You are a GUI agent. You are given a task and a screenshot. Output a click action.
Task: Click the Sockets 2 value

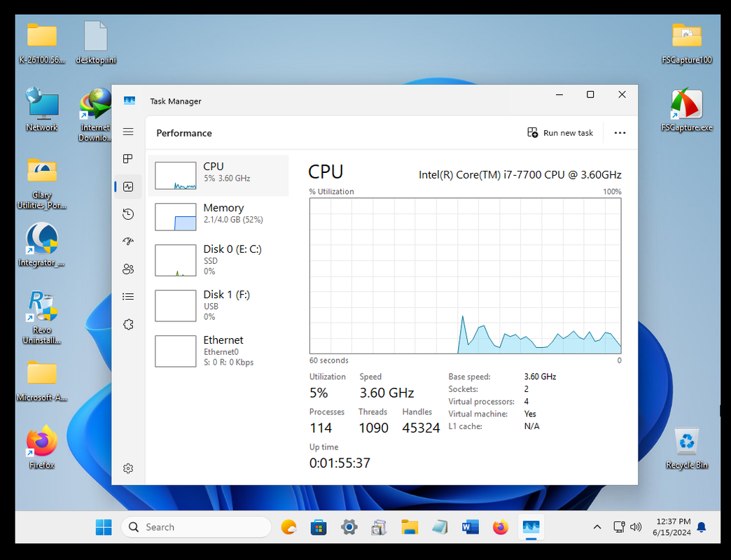coord(527,389)
